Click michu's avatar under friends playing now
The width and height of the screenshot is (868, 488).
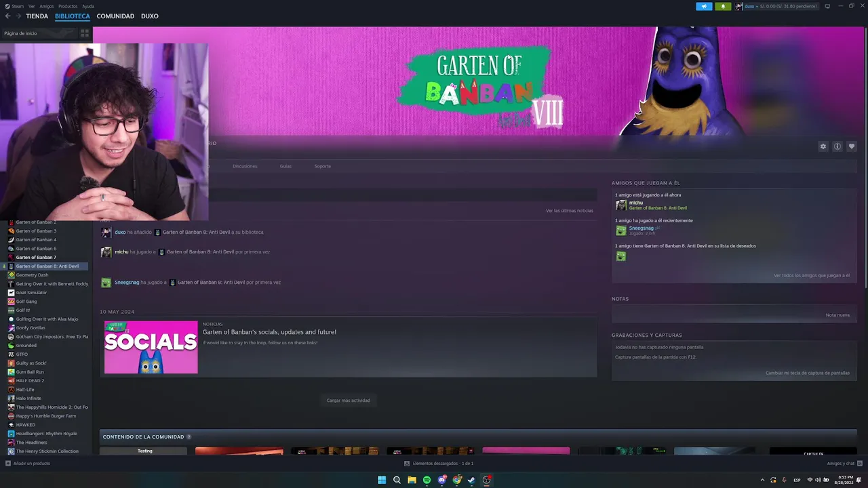pos(621,205)
